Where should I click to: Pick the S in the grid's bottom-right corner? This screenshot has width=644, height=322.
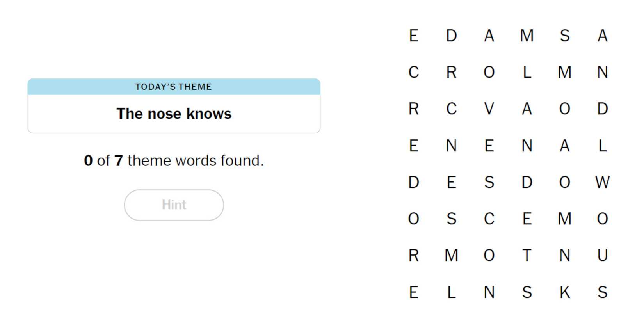[x=602, y=292]
